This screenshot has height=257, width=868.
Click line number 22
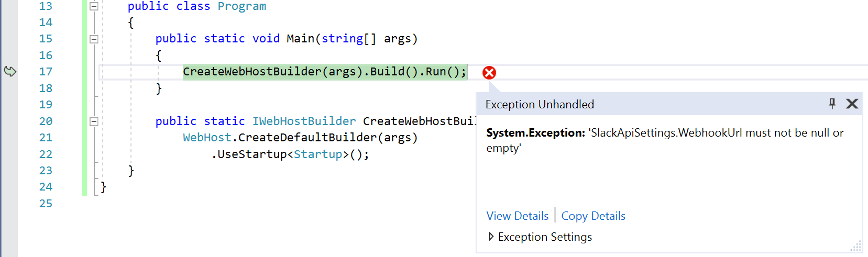(x=46, y=154)
